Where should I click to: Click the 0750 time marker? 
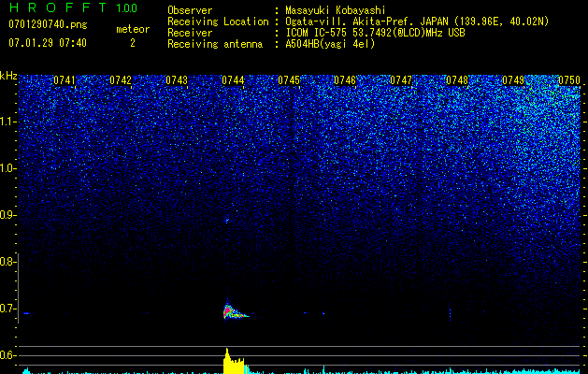tap(569, 80)
